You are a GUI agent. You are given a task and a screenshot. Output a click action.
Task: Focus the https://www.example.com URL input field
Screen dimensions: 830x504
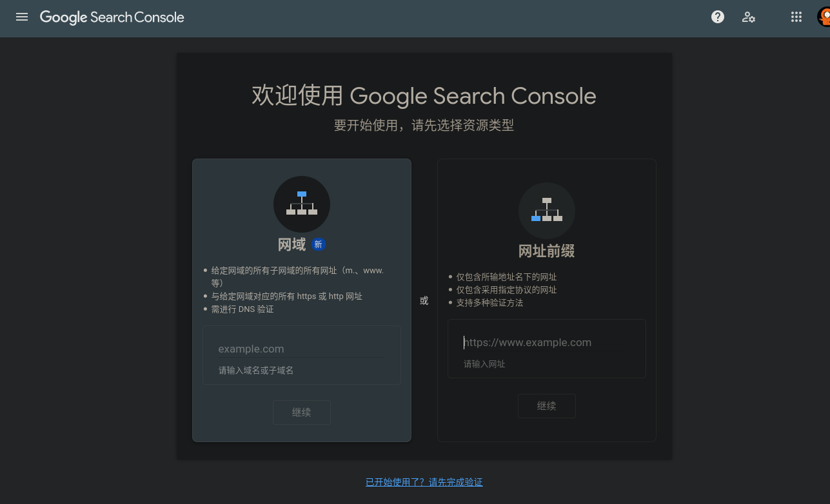[x=547, y=342]
